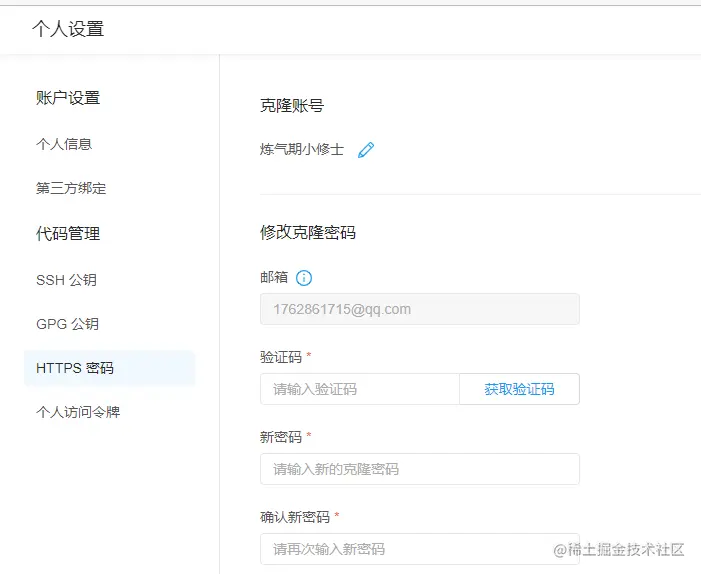The image size is (701, 574).
Task: Focus the 请输入验证码 input field
Action: point(360,389)
